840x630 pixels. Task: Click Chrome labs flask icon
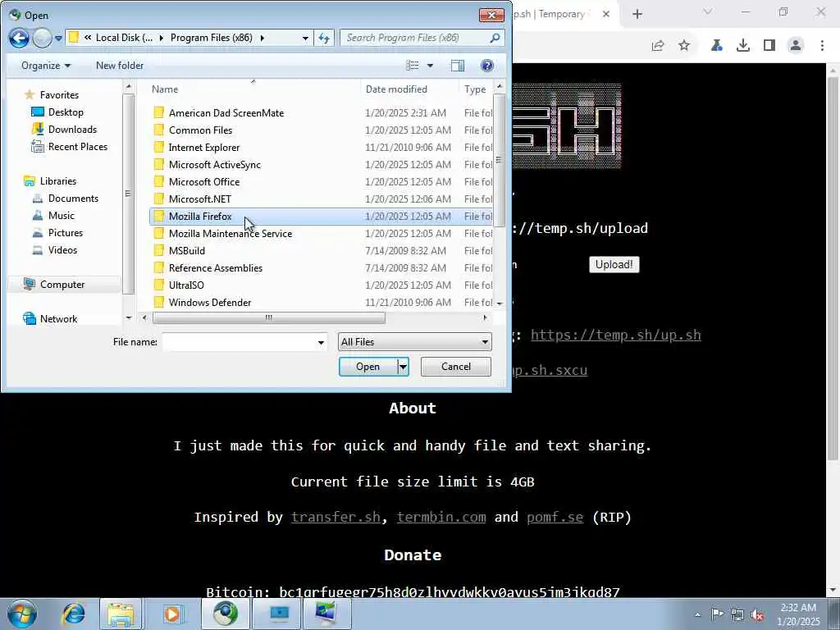(x=716, y=46)
